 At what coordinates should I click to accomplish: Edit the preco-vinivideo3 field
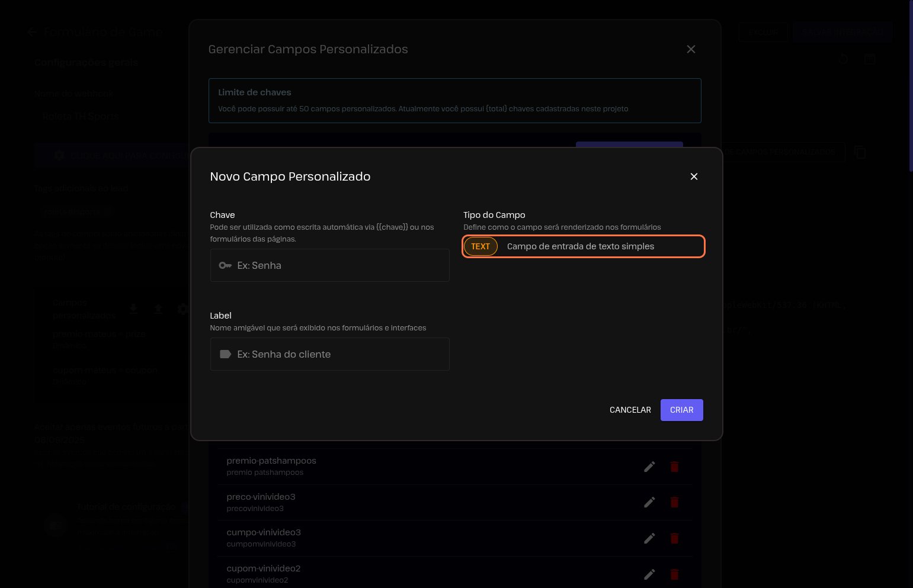(649, 502)
